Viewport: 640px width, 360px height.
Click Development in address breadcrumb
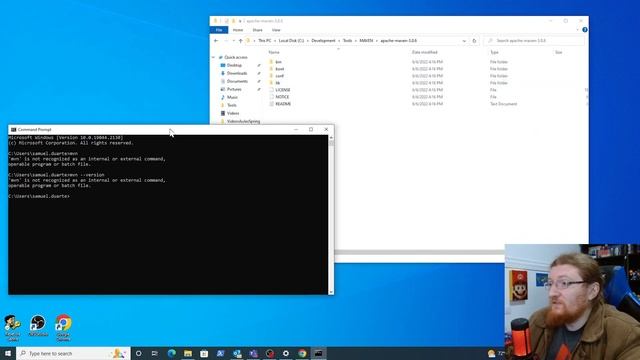323,41
